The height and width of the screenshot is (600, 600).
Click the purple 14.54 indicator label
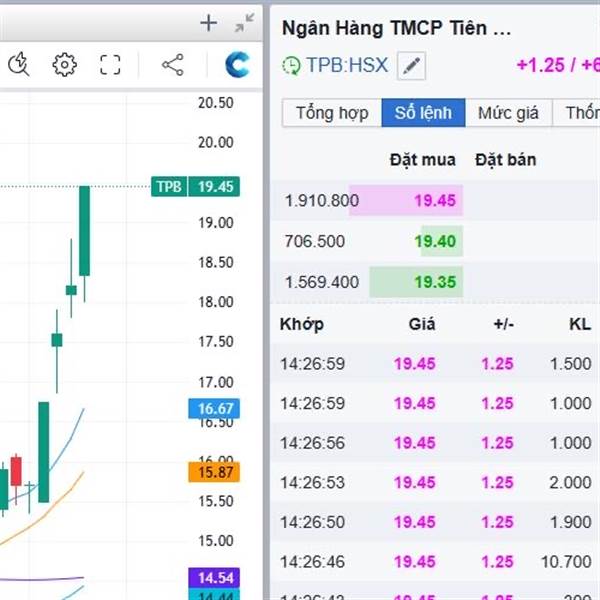click(214, 578)
